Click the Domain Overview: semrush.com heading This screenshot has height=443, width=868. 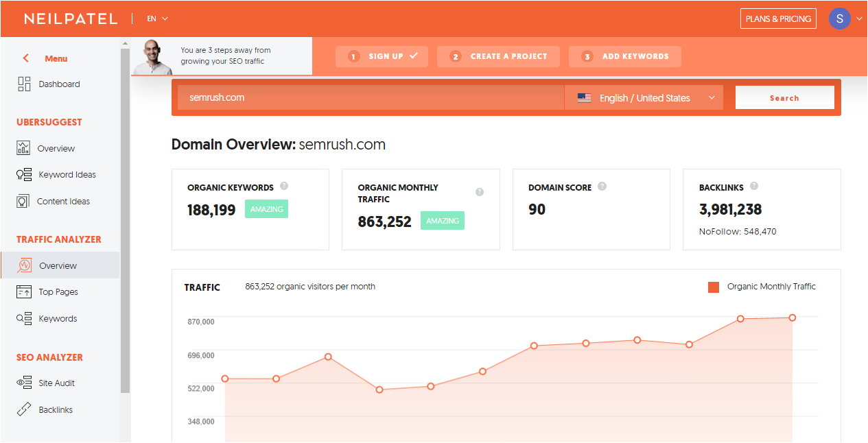(x=279, y=145)
